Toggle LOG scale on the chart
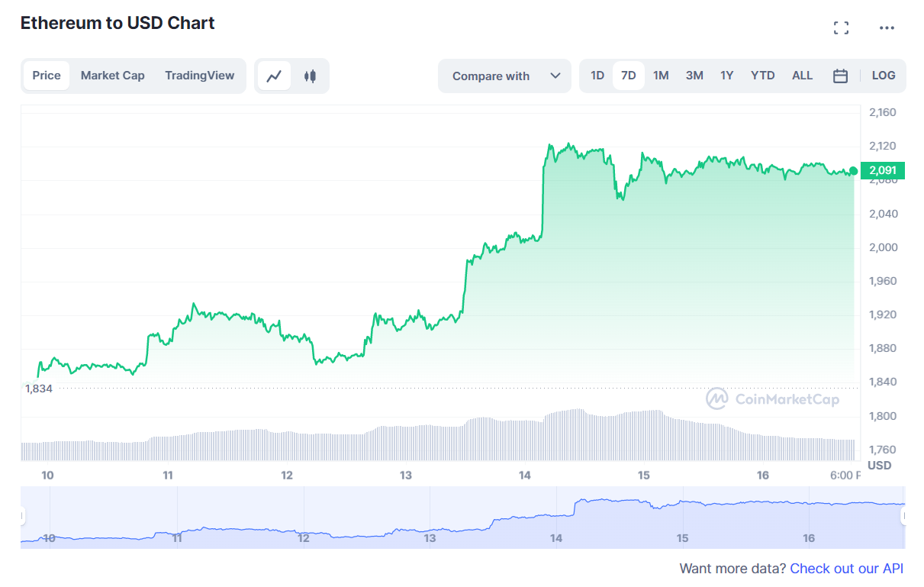Viewport: 924px width, 587px height. (884, 76)
